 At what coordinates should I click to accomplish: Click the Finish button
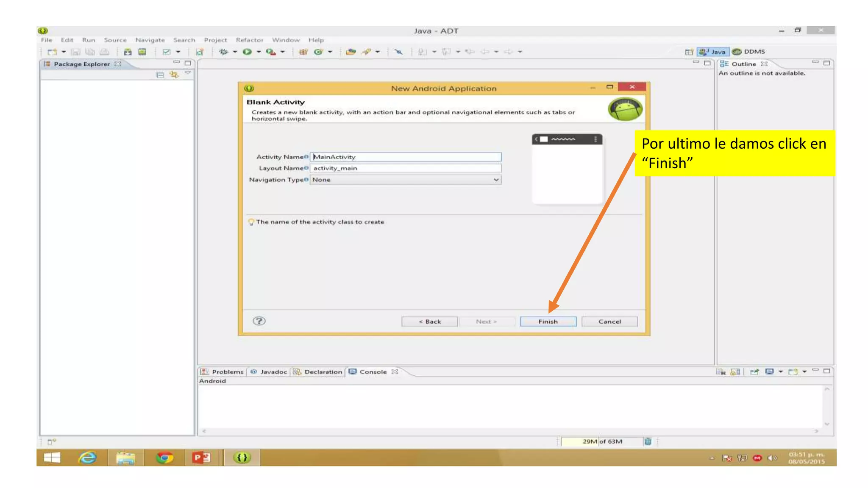click(x=548, y=322)
